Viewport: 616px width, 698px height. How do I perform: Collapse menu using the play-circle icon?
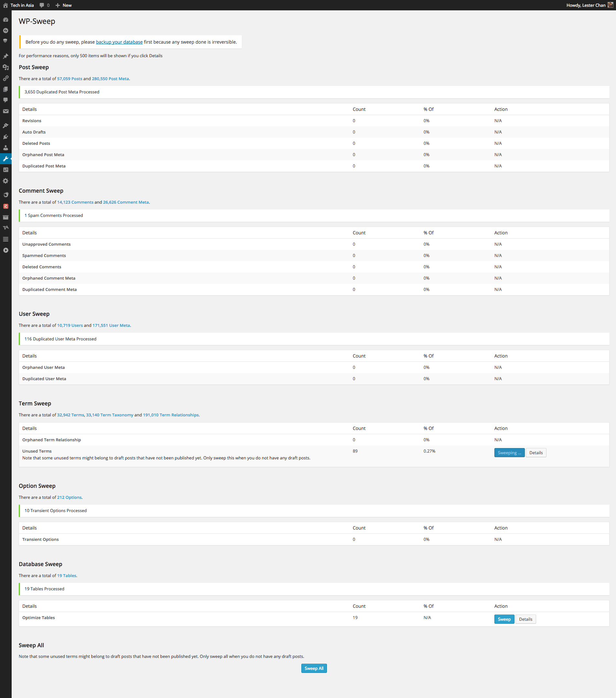click(x=5, y=250)
